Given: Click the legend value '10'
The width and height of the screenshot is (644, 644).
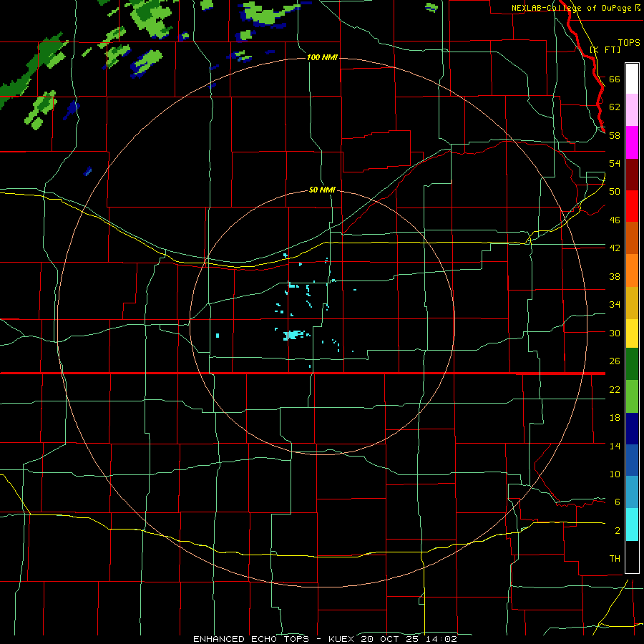Looking at the screenshot, I should 615,474.
